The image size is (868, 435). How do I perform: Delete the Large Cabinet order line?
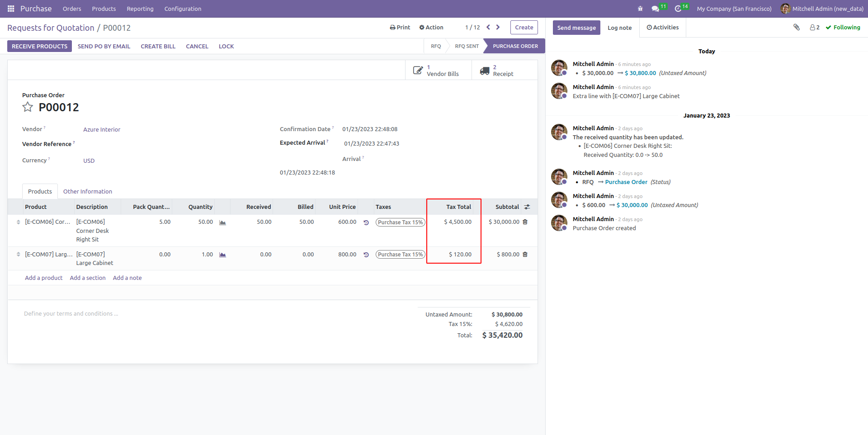click(x=525, y=255)
